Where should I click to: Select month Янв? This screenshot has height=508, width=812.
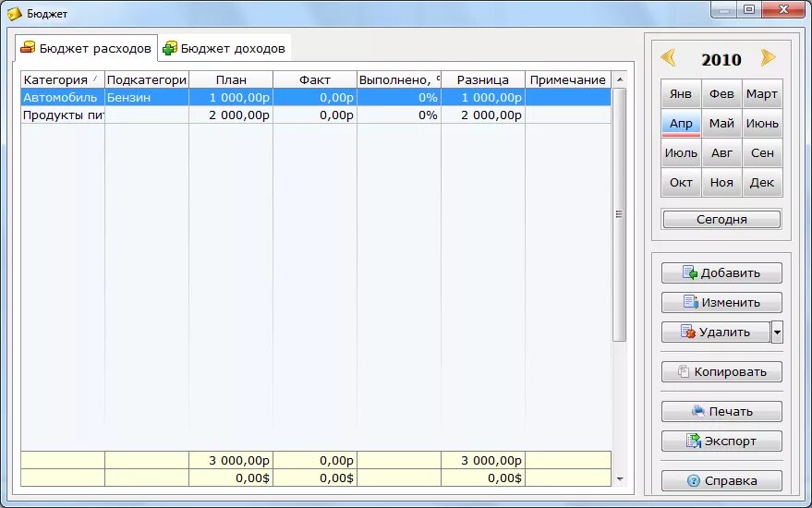click(x=681, y=93)
